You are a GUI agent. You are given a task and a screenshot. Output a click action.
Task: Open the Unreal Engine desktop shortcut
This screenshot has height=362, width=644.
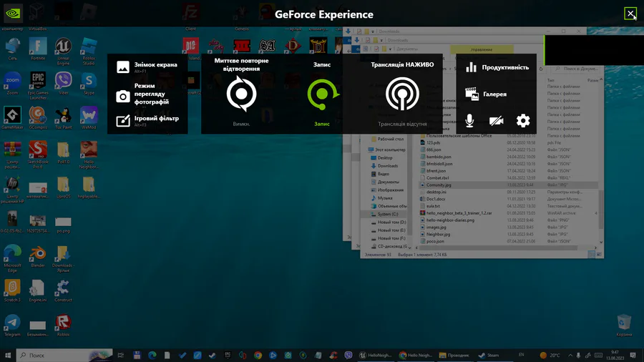coord(63,52)
